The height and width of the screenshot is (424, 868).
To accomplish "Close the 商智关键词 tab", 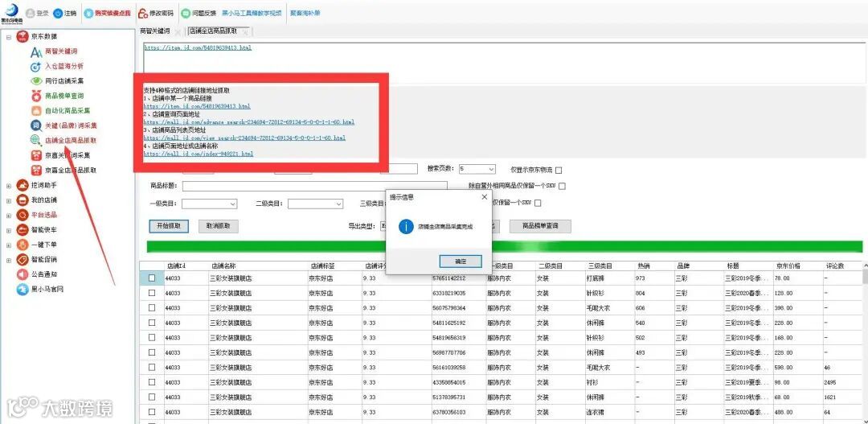I will tap(178, 32).
